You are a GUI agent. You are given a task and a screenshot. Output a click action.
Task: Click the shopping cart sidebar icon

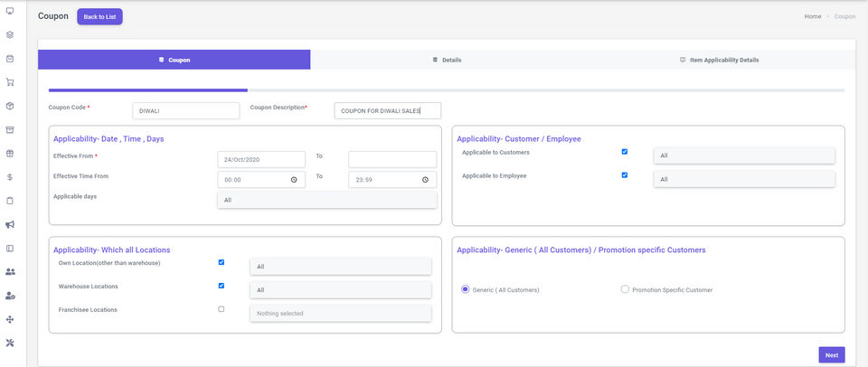pyautogui.click(x=10, y=82)
